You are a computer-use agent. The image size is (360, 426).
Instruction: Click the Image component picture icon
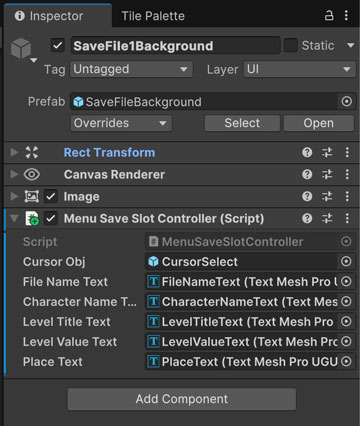pos(32,196)
